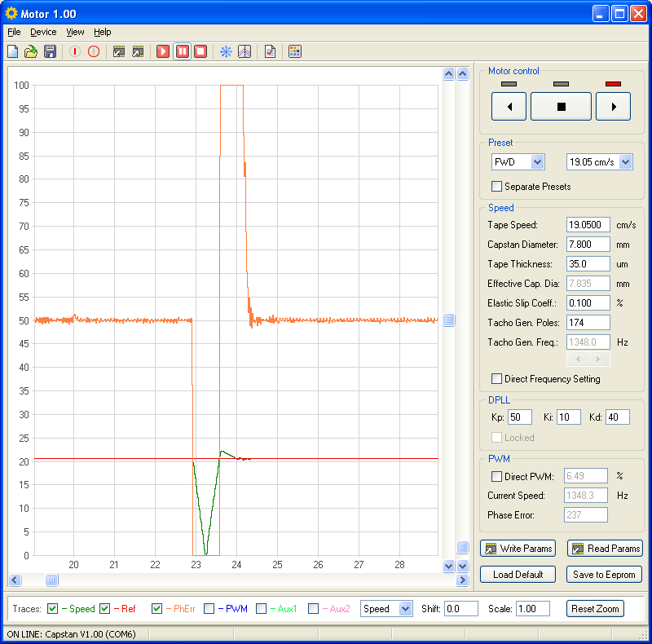Click the chip icon with down-left arrow
This screenshot has height=644, width=652.
119,51
